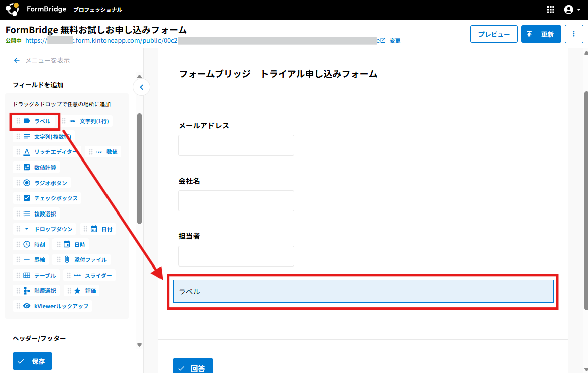Open the public form URL link
The width and height of the screenshot is (588, 373).
205,41
